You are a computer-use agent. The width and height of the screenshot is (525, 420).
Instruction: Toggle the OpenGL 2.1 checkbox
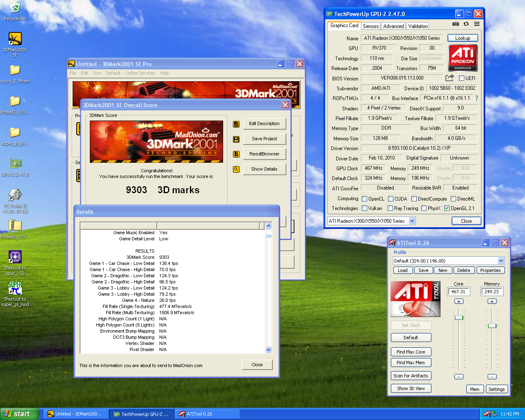pyautogui.click(x=447, y=208)
